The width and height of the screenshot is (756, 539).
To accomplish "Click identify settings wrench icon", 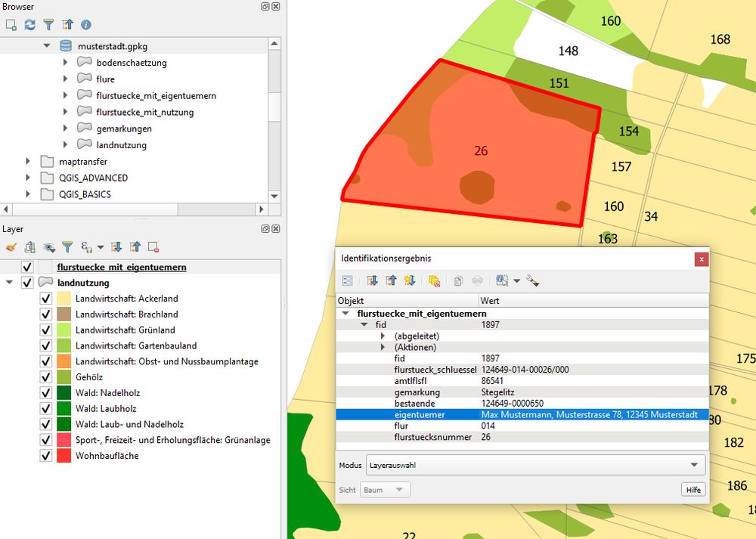I will 532,280.
